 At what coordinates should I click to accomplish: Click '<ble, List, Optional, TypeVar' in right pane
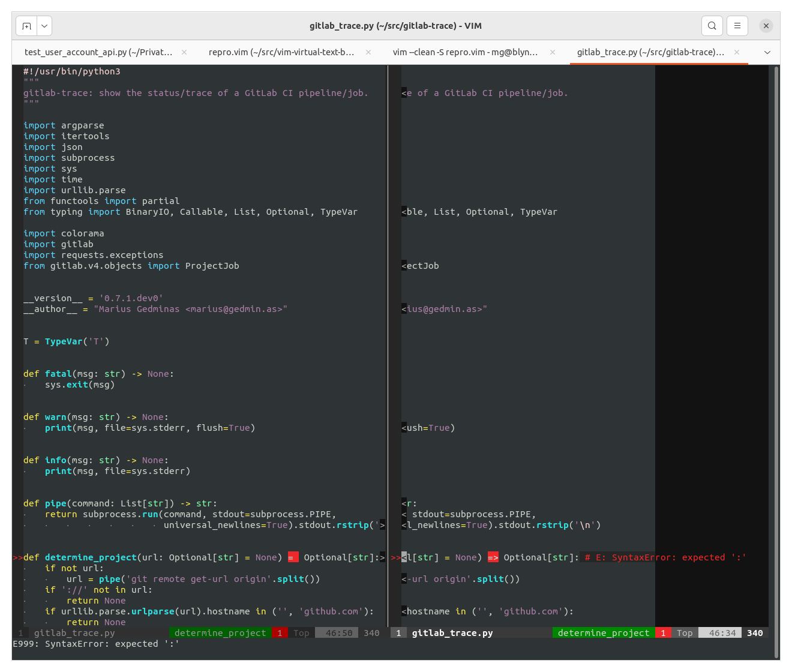tap(479, 212)
